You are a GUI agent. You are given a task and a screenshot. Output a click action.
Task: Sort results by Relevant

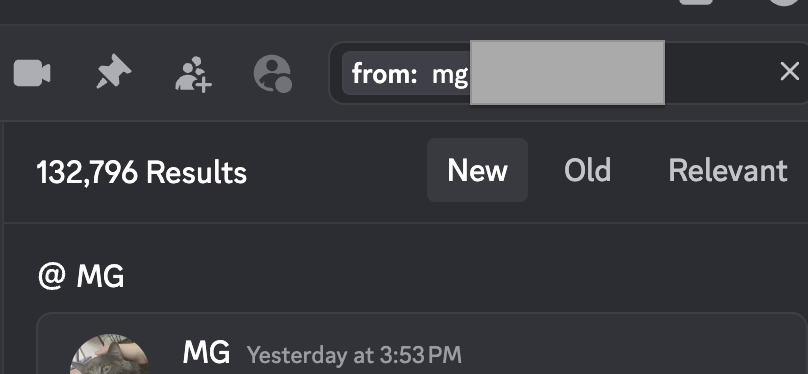[x=728, y=170]
